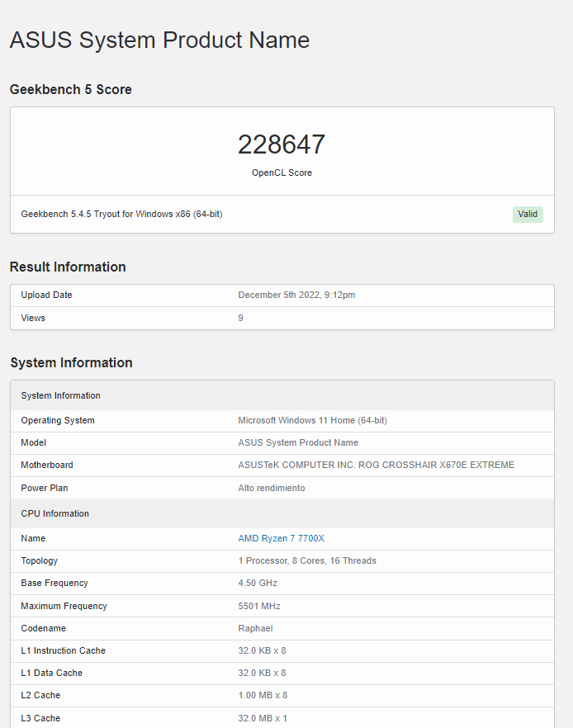The height and width of the screenshot is (728, 573).
Task: Click the OpenCL Score label
Action: coord(282,173)
